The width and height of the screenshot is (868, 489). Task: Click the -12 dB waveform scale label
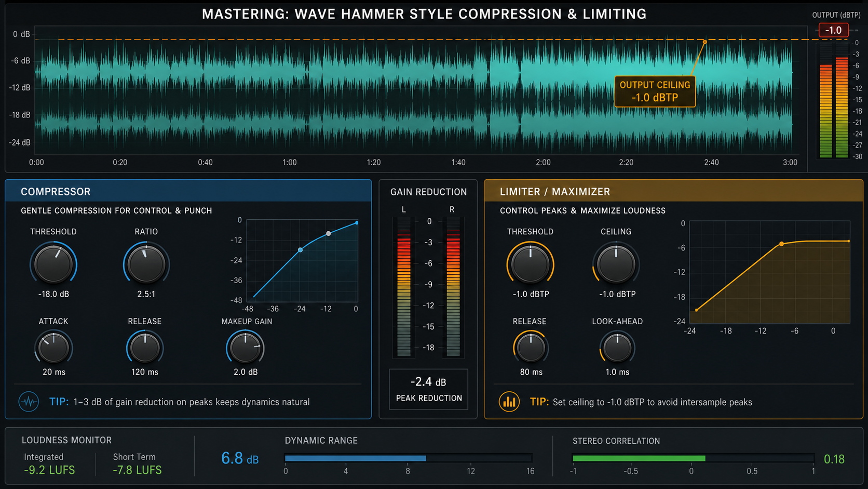click(x=20, y=87)
